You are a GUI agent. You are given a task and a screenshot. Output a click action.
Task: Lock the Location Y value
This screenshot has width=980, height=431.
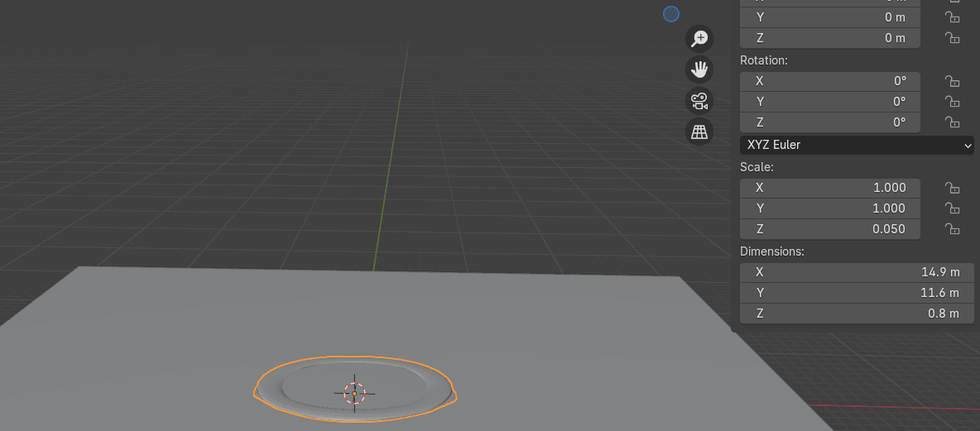pos(953,17)
